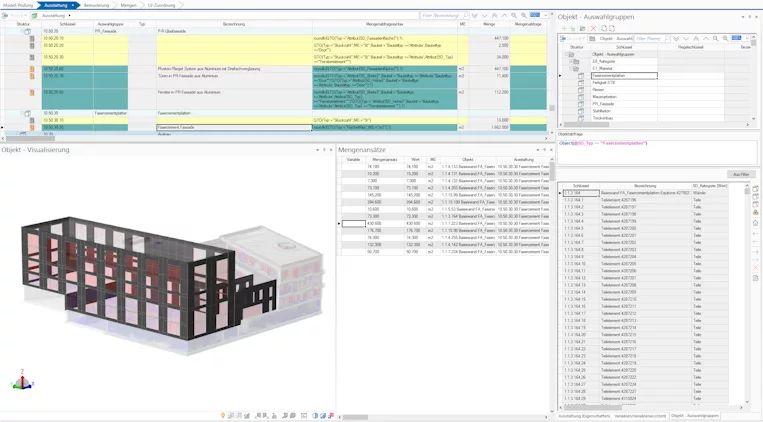Screen dimensions: 763x422
Task: Paste icon in Auswahlgruppen toolbar
Action: pos(612,29)
